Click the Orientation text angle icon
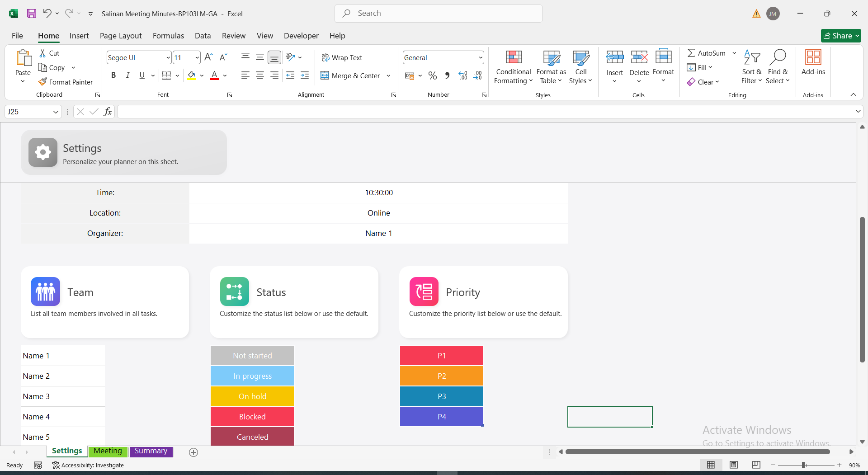Image resolution: width=868 pixels, height=475 pixels. 290,57
